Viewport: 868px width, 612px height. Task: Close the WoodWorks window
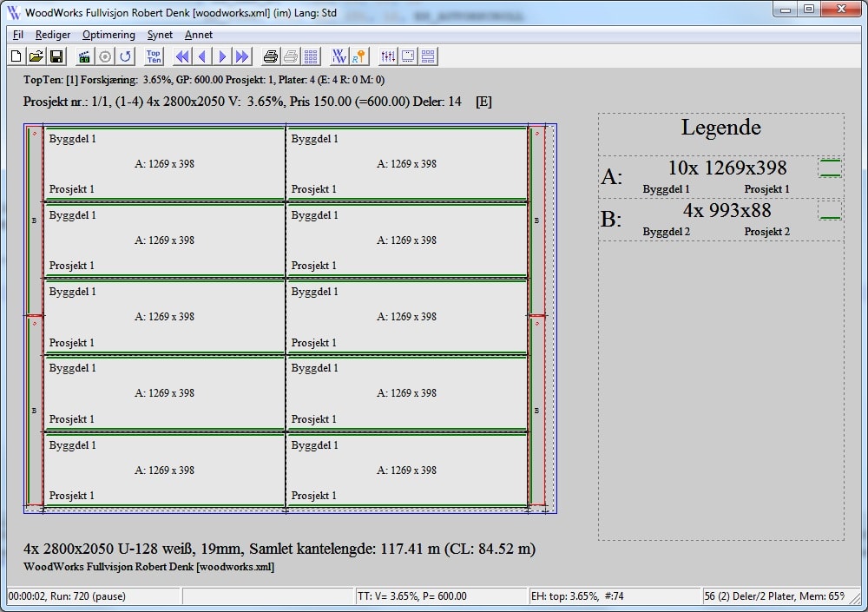(841, 10)
